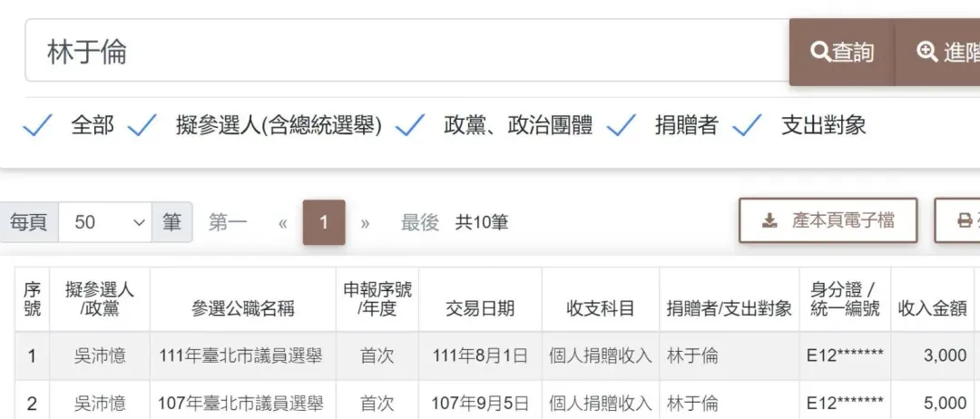Image resolution: width=980 pixels, height=419 pixels.
Task: Go to 第一 first page
Action: click(228, 222)
